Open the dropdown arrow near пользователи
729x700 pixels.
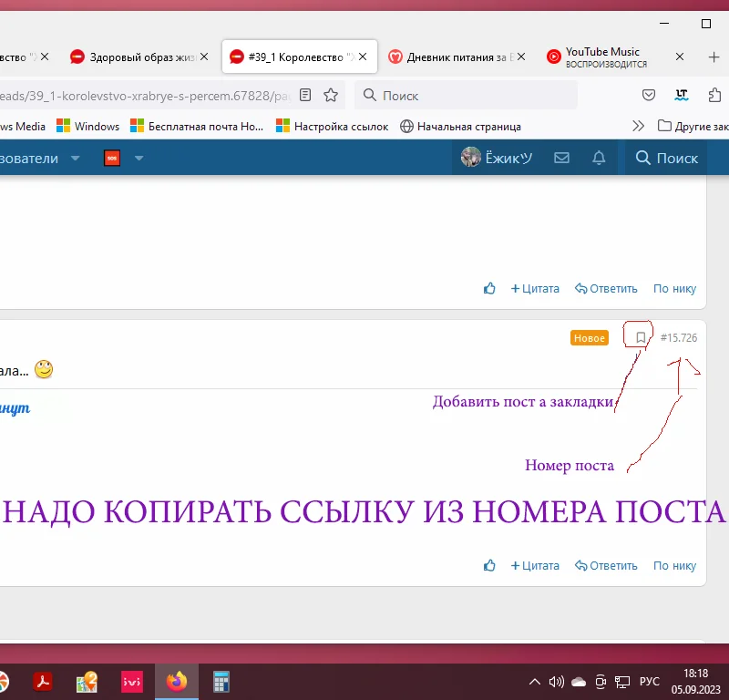77,157
